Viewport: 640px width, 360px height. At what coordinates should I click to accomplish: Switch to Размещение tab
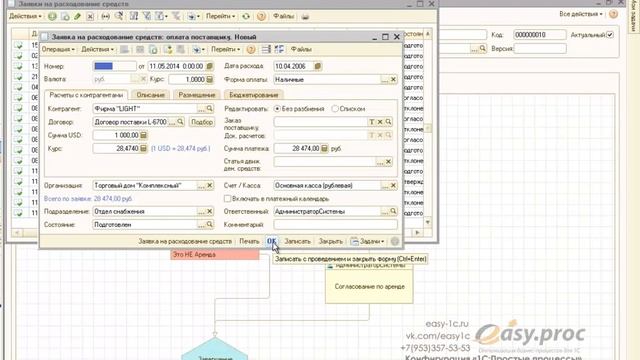pos(197,95)
